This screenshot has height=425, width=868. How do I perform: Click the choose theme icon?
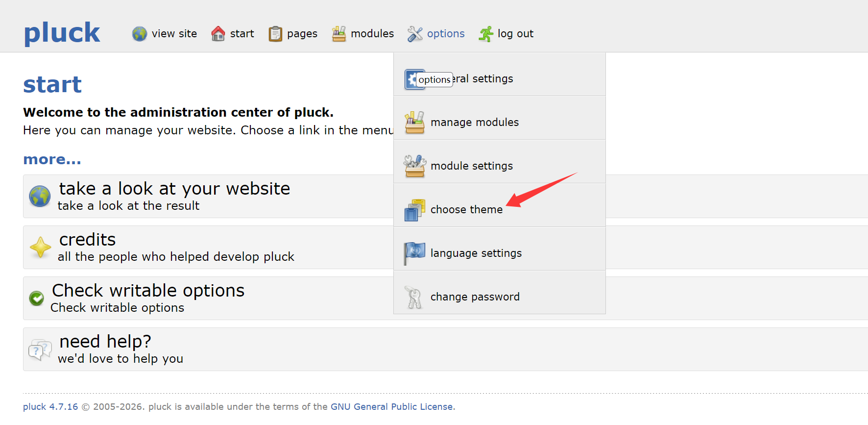415,210
